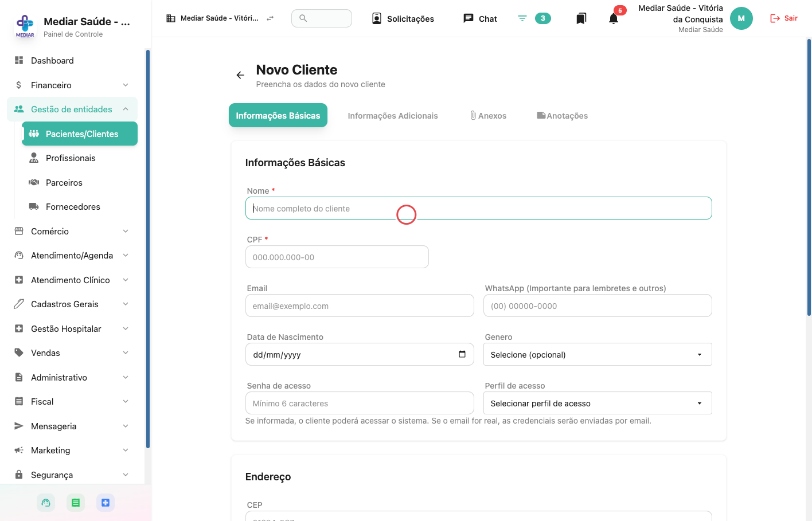Expand the Financeiro sidebar menu

point(72,85)
